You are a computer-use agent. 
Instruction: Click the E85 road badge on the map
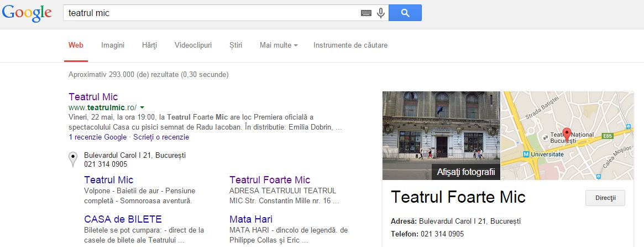pos(607,136)
